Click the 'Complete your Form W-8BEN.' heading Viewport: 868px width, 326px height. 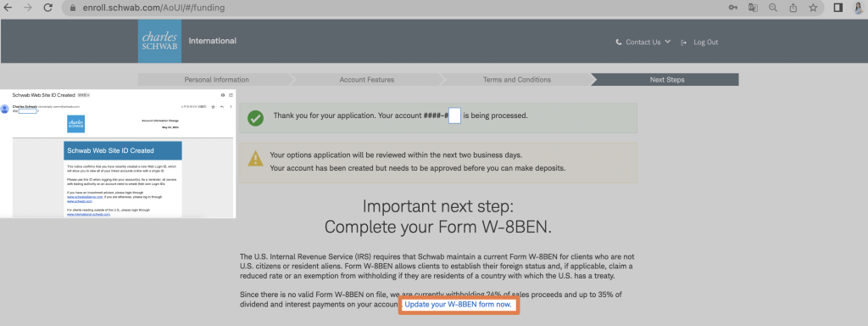tap(438, 227)
